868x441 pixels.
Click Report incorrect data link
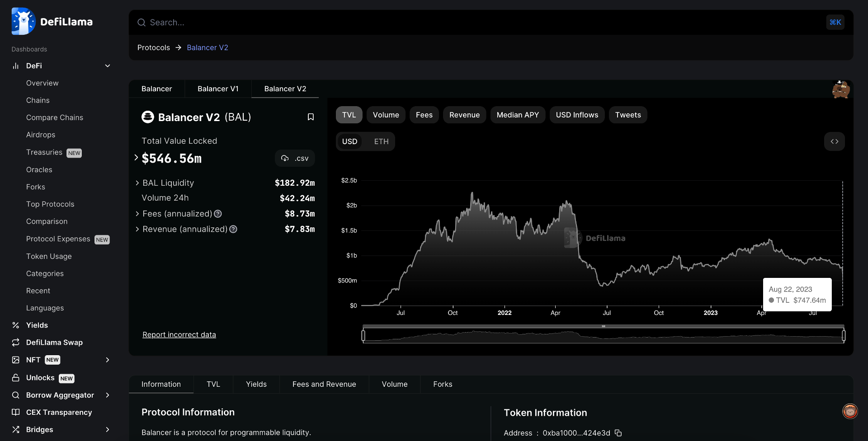click(x=179, y=334)
